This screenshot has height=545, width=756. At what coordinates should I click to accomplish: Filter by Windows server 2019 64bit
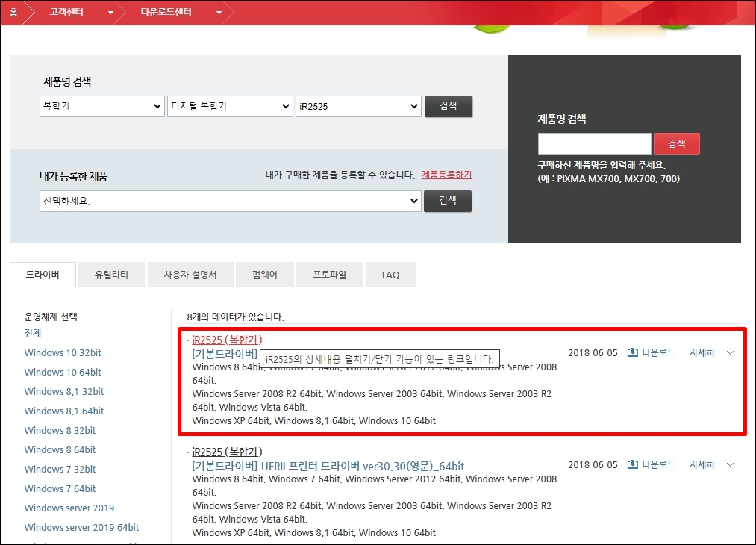point(81,527)
